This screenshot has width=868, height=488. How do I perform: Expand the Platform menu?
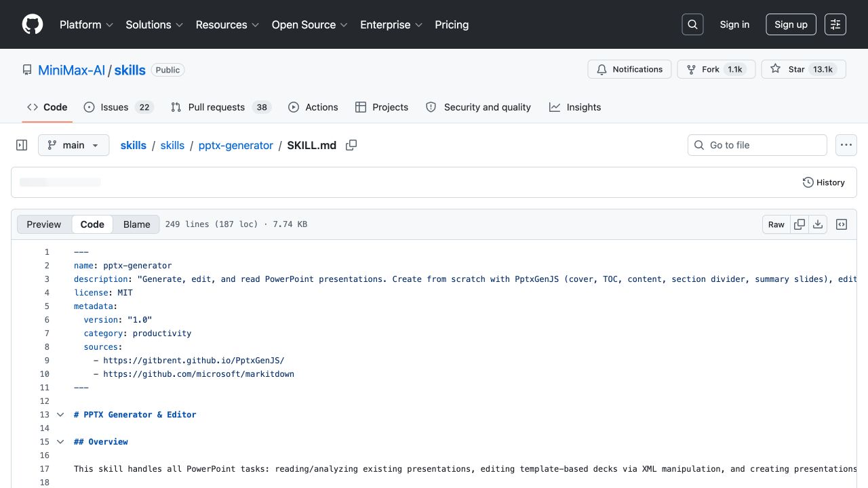coord(85,24)
